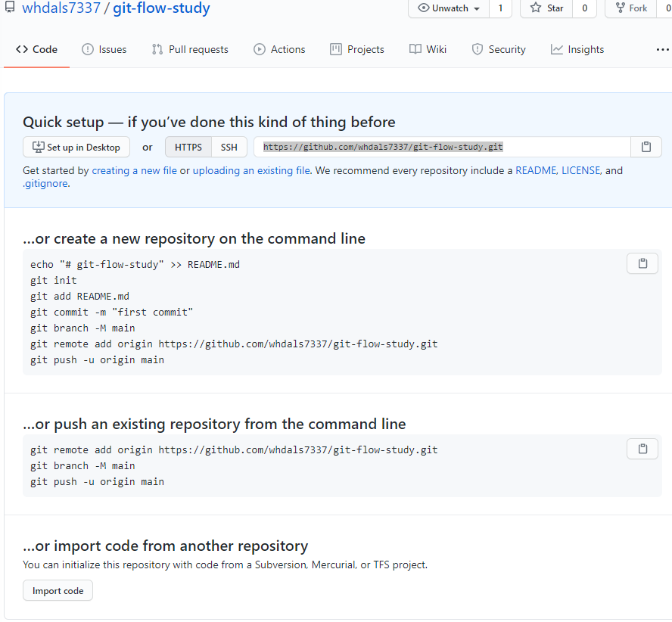Screen dimensions: 672x622
Task: Open the Pull requests tab
Action: pyautogui.click(x=190, y=50)
